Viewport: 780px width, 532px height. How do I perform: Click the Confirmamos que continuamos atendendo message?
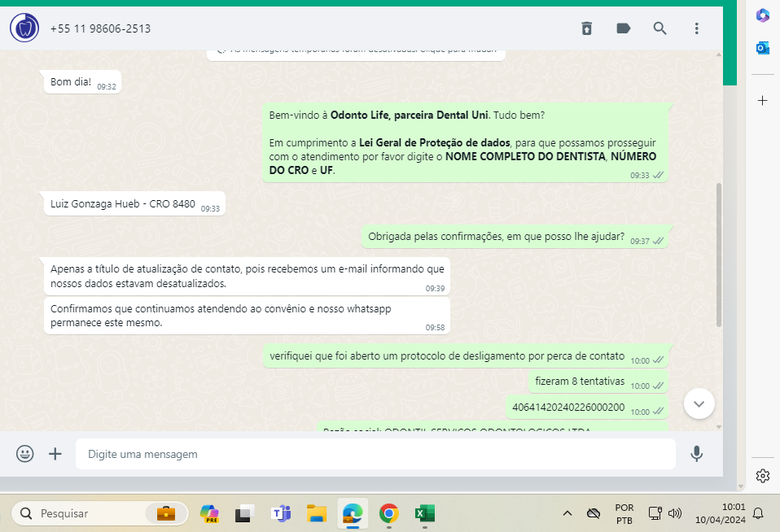[x=247, y=316]
